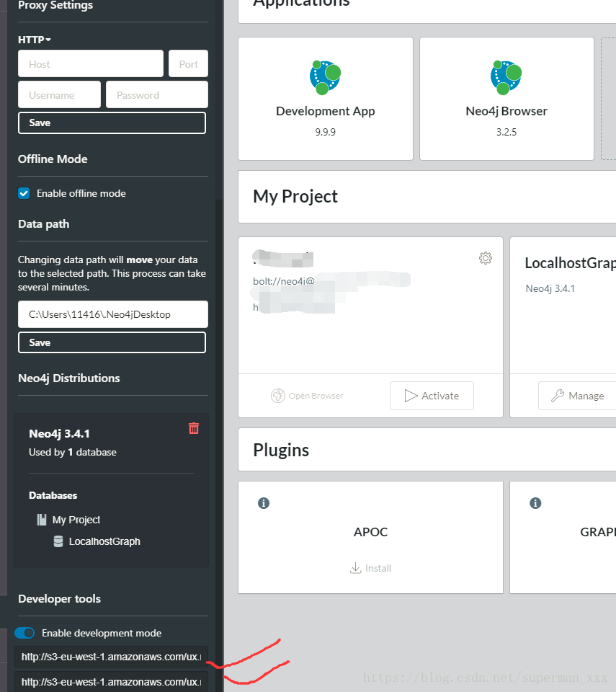The image size is (616, 692).
Task: Click the proxy Host input field
Action: [x=91, y=64]
